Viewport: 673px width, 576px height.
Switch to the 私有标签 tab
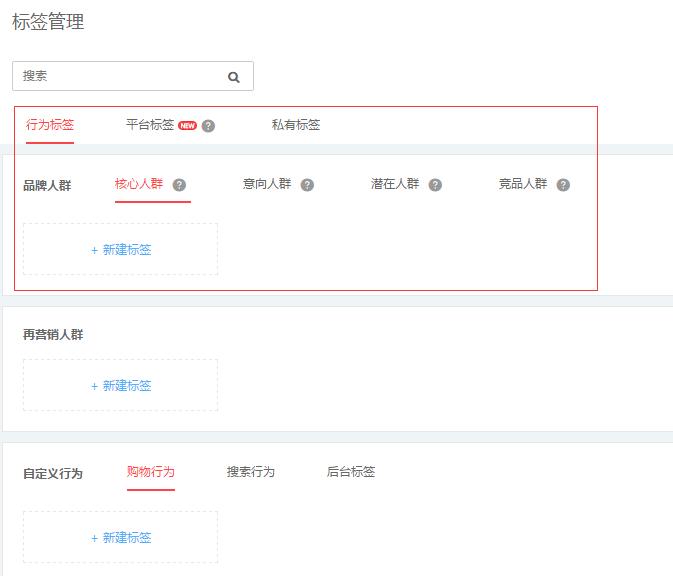point(296,125)
